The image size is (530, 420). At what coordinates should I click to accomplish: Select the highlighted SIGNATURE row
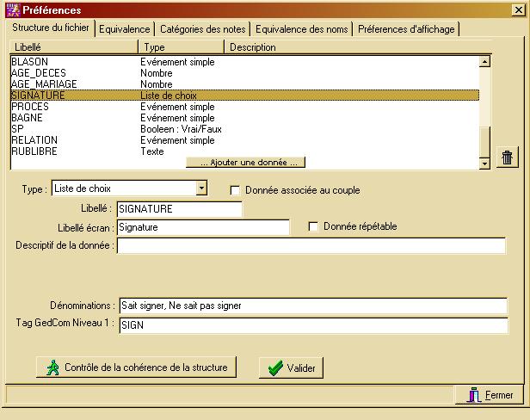click(x=244, y=96)
